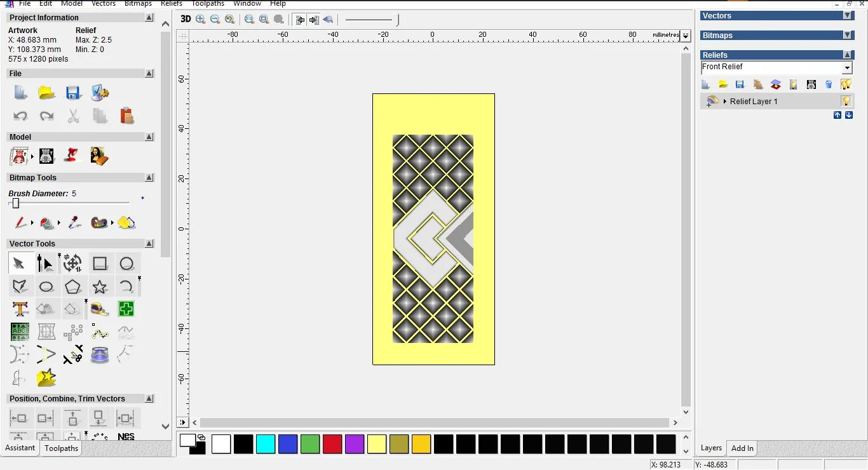868x470 pixels.
Task: Open the Toolpaths menu
Action: tap(208, 4)
